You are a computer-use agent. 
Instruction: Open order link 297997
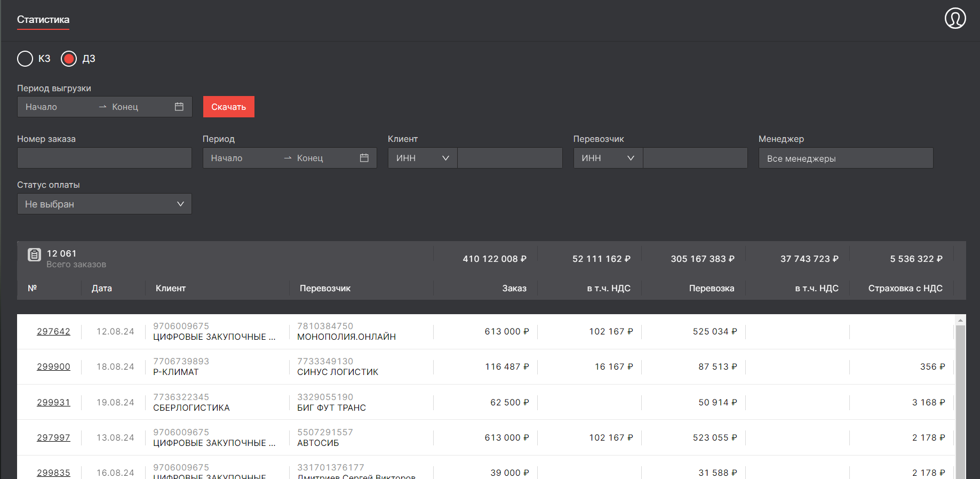(x=53, y=437)
